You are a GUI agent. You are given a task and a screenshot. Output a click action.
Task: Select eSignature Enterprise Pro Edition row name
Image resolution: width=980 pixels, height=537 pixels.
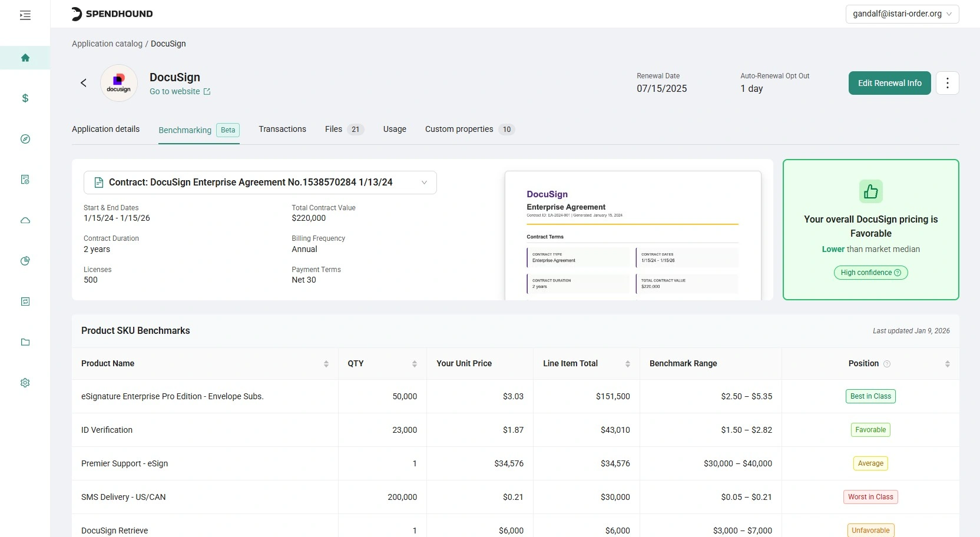coord(173,396)
